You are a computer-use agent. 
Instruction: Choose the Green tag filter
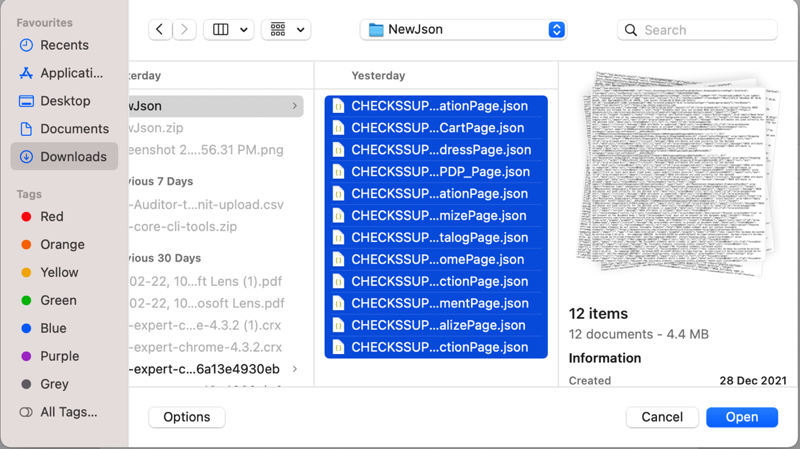click(58, 300)
